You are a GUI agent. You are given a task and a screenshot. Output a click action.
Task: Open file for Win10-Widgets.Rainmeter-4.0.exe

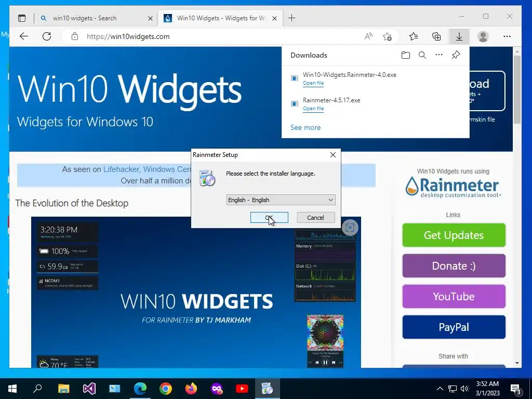click(313, 83)
